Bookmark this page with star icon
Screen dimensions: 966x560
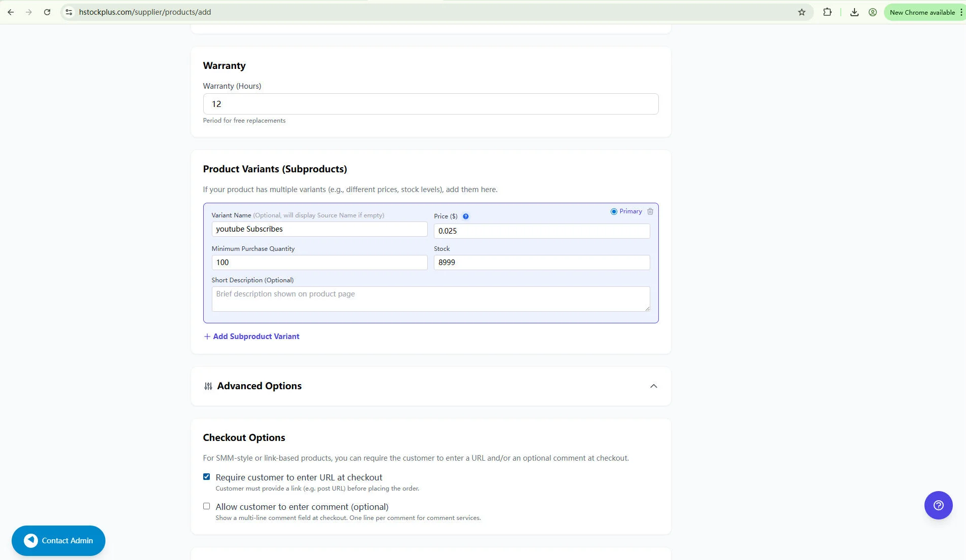tap(801, 12)
